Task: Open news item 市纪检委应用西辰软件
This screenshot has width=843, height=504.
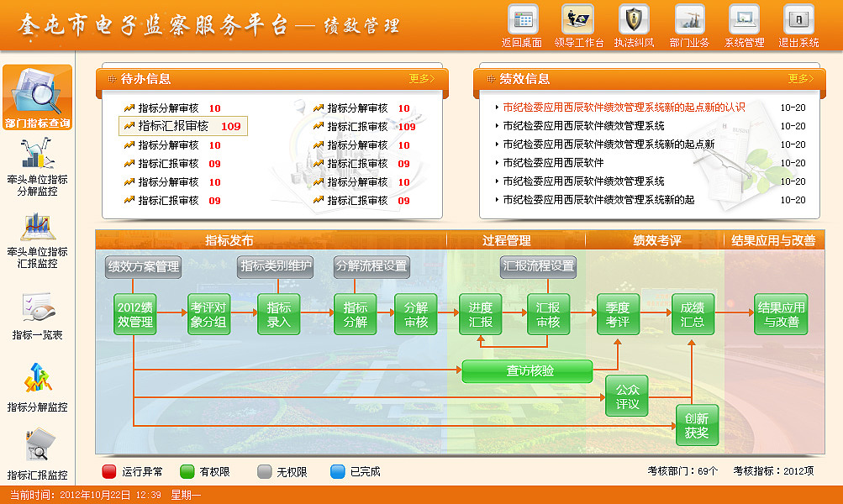Action: point(553,163)
